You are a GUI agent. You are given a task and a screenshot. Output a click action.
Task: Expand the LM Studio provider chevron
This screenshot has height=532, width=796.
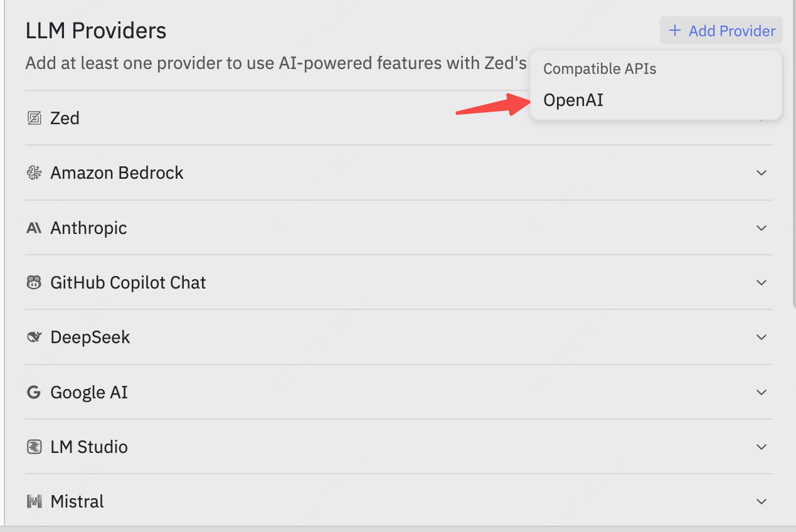(762, 447)
